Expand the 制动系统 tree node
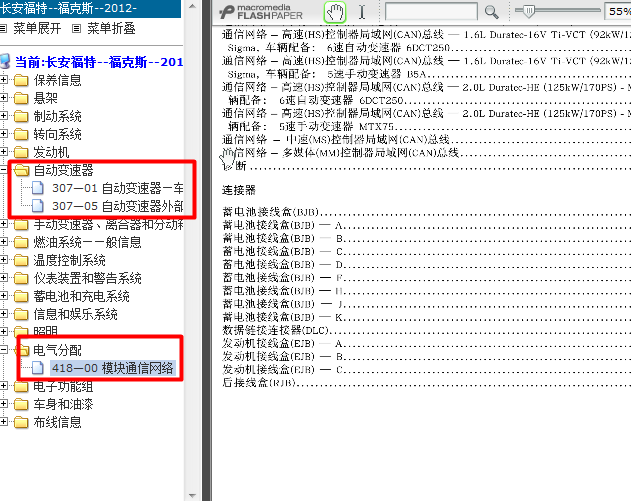 3,116
